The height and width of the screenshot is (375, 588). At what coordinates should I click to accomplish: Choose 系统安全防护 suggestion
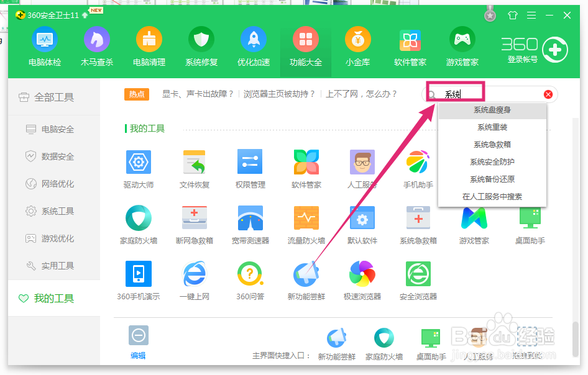(492, 162)
